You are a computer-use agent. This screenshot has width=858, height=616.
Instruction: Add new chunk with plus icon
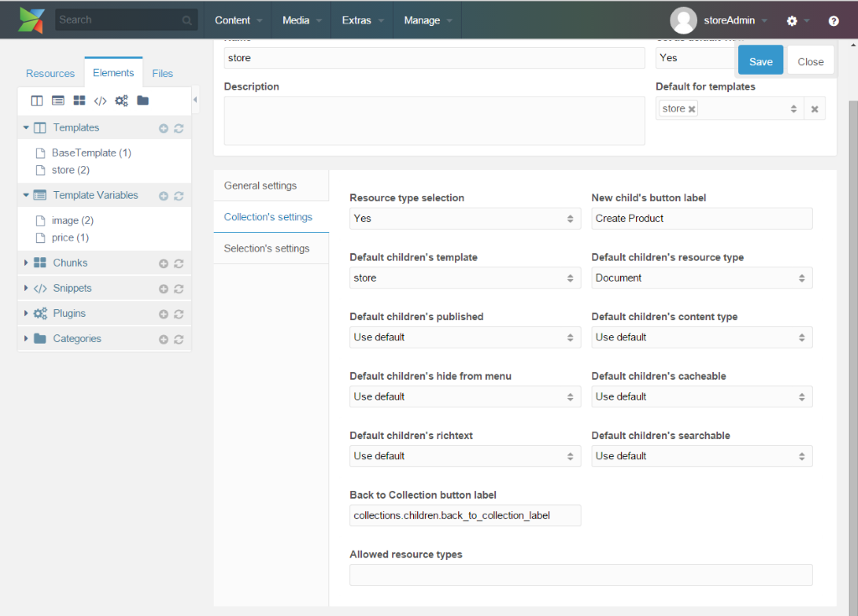[x=163, y=264]
